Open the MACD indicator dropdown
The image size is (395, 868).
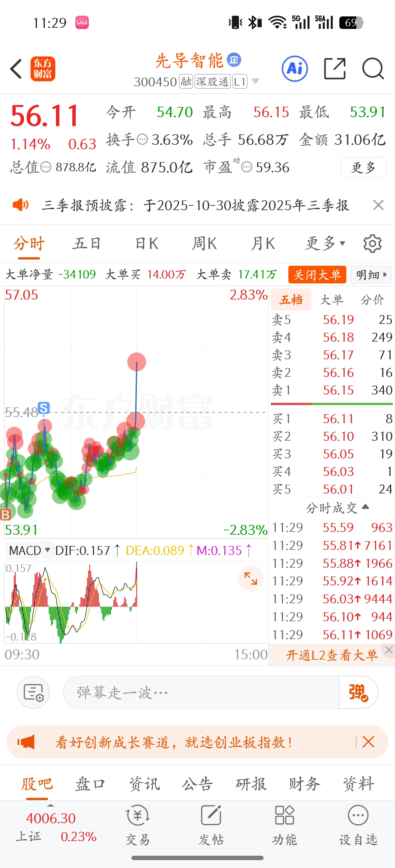pos(29,550)
